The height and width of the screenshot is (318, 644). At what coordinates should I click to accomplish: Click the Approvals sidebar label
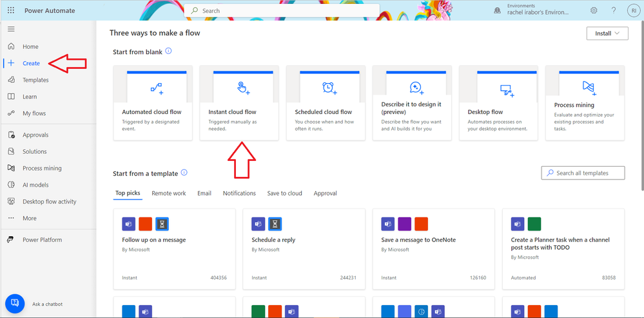35,135
